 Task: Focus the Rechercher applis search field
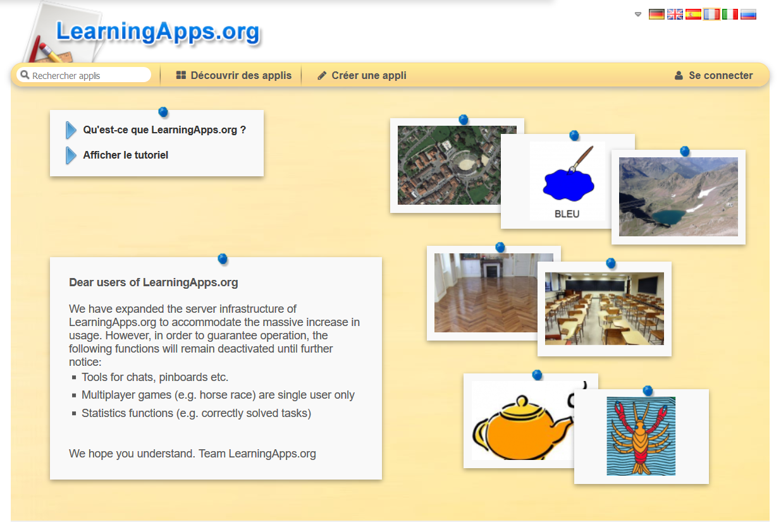[x=84, y=75]
